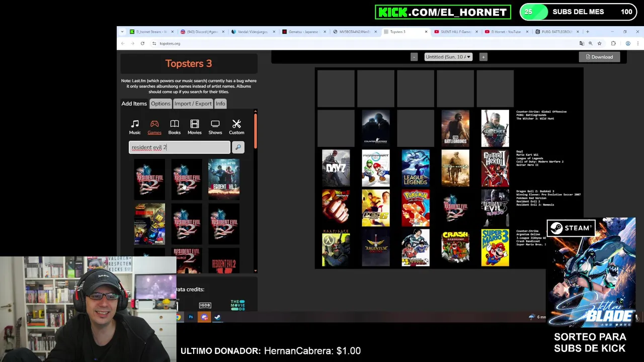
Task: Open the browser zoom magnifier icon
Action: [591, 43]
